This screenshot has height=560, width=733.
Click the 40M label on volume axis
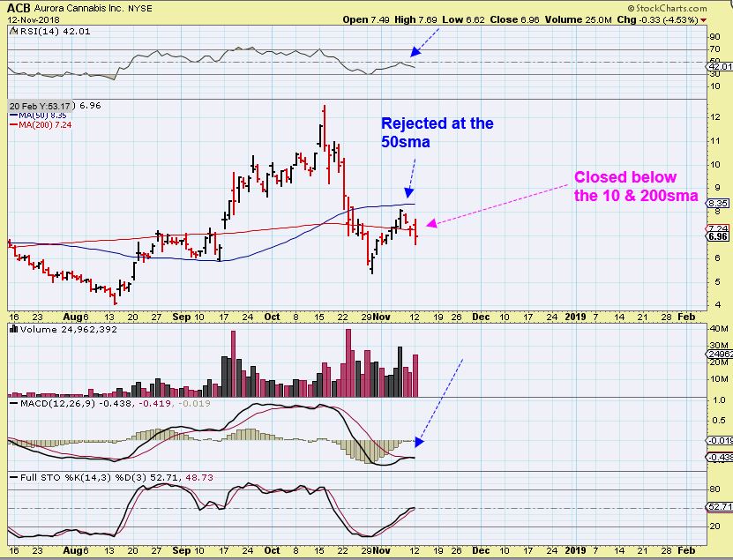[719, 329]
